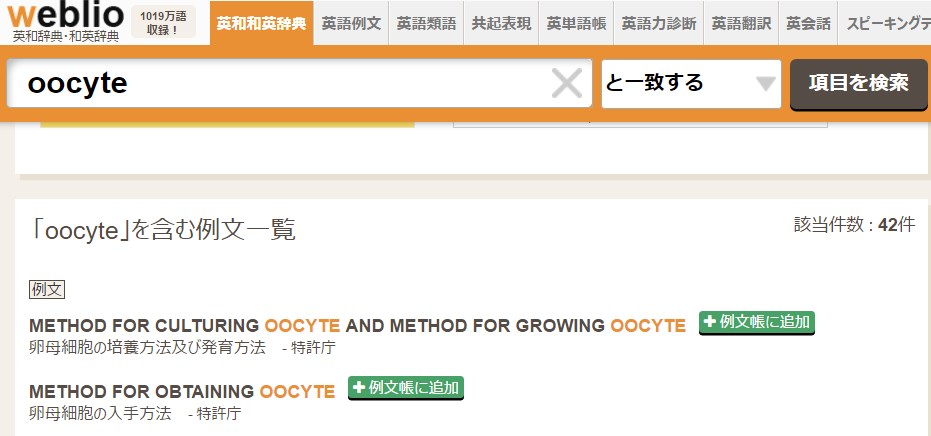Open the スピーキング tab

(885, 23)
